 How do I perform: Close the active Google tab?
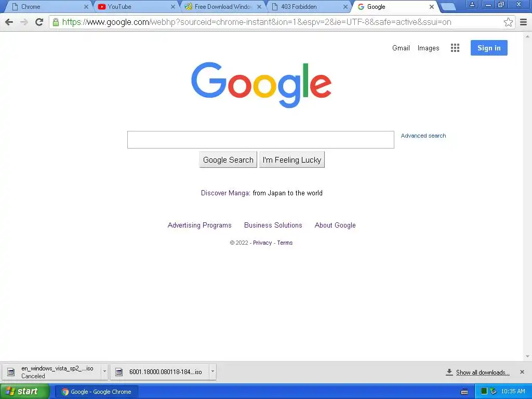click(x=432, y=7)
